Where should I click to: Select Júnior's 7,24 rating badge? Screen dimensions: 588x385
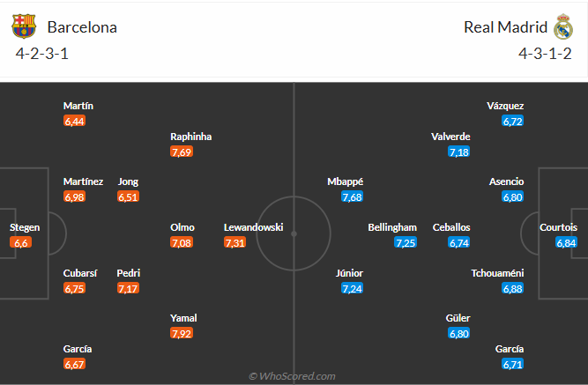click(352, 288)
